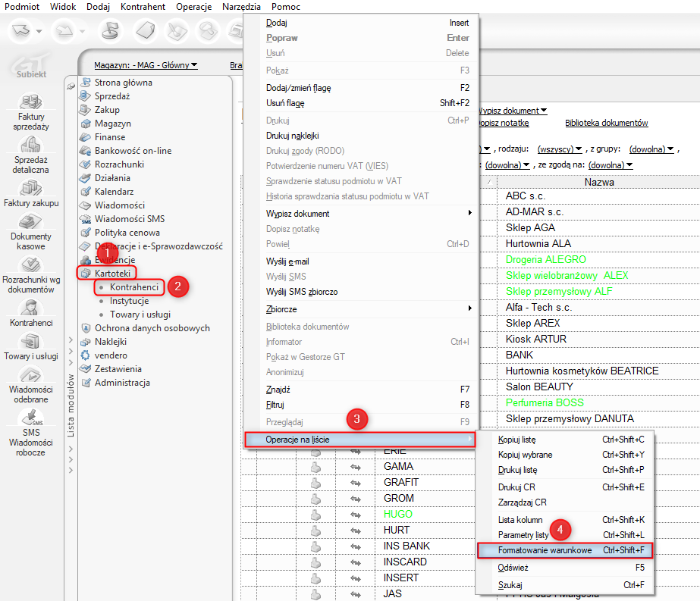Click the Biblioteka dokumentów link

pyautogui.click(x=606, y=123)
